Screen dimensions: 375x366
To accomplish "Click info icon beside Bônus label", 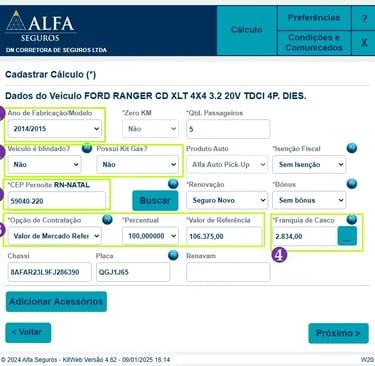I will (352, 184).
